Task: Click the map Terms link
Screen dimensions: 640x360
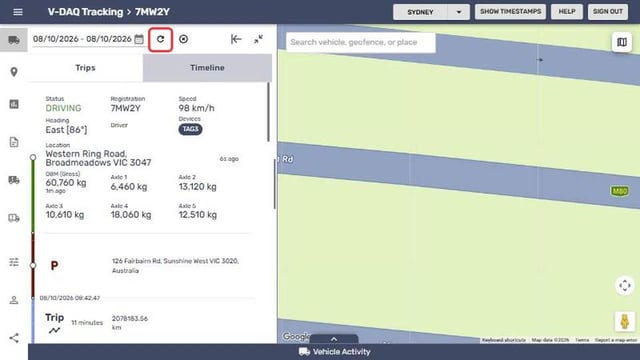Action: 582,340
